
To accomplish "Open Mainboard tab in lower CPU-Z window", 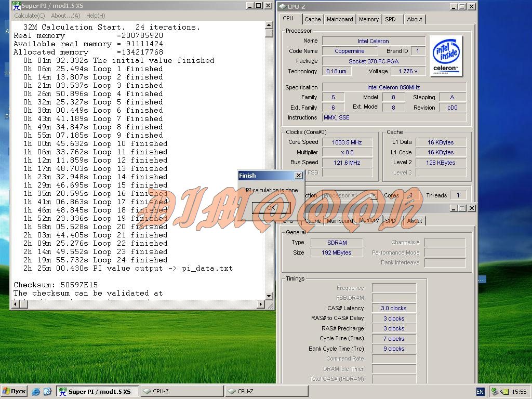I will pyautogui.click(x=340, y=221).
